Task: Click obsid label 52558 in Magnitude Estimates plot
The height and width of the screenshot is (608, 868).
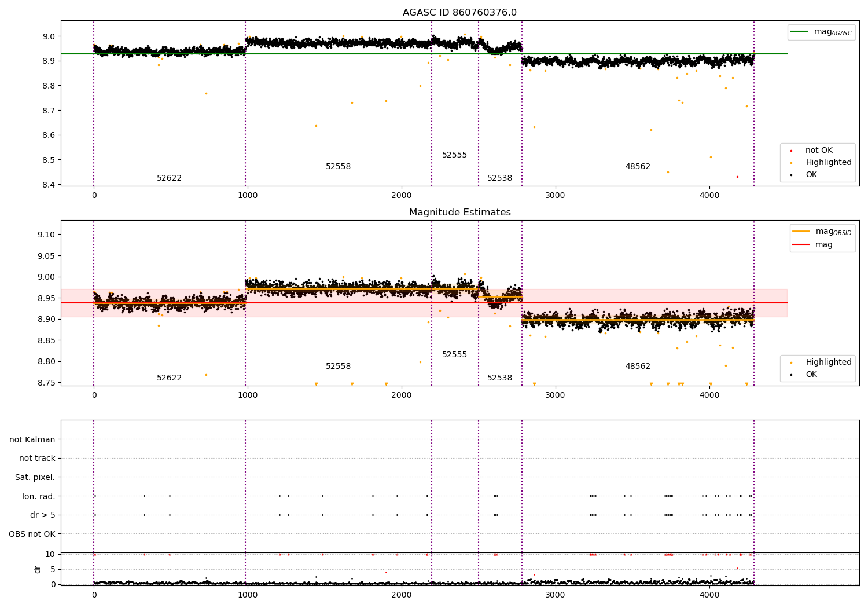Action: (x=338, y=367)
